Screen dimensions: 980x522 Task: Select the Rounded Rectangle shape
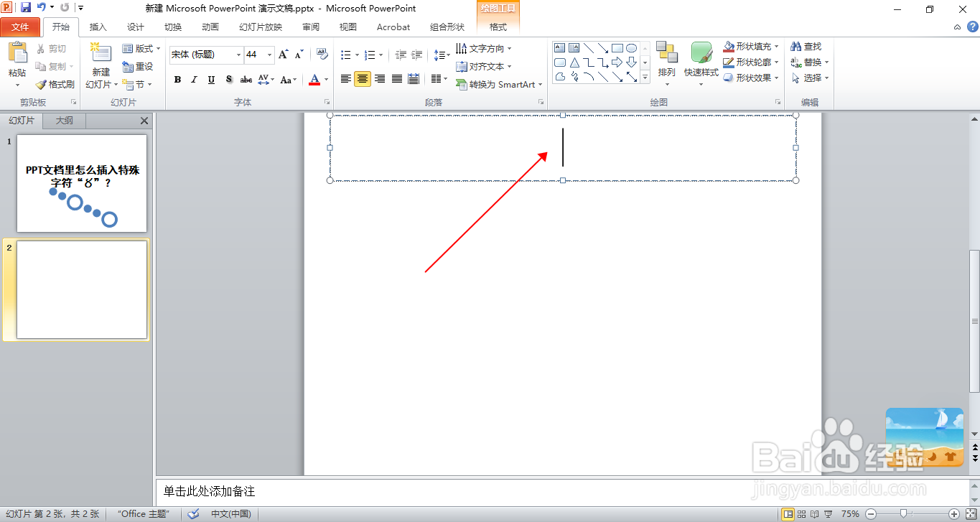[x=559, y=62]
